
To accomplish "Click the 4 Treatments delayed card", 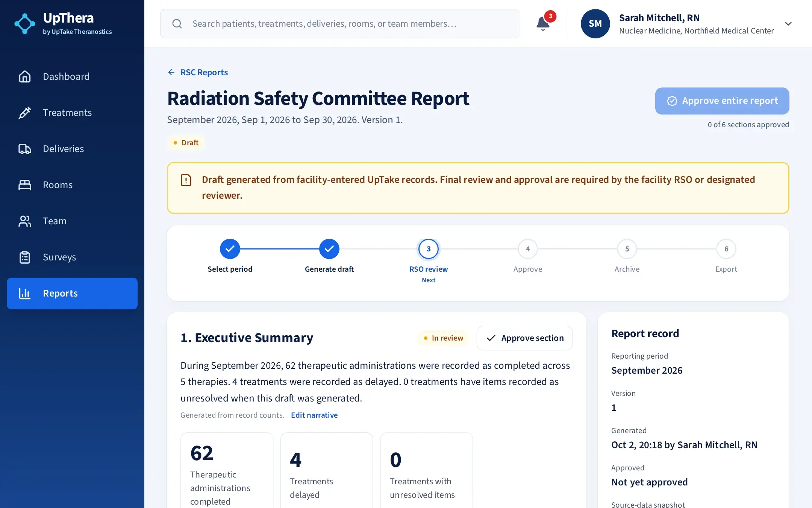I will (327, 470).
